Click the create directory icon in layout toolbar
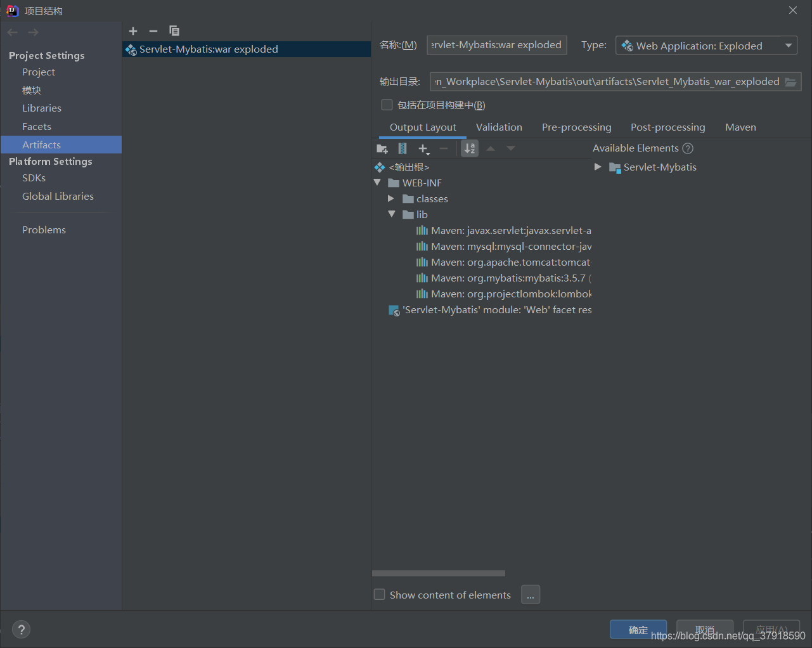This screenshot has height=648, width=812. click(x=382, y=148)
